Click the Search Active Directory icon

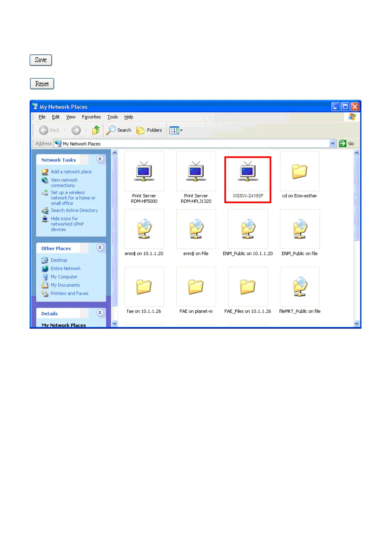(x=45, y=210)
